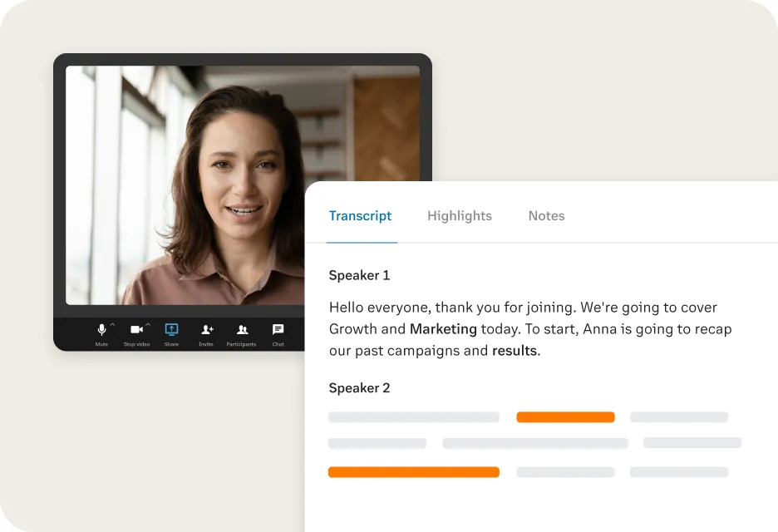This screenshot has width=778, height=532.
Task: Click the Share screen icon
Action: tap(171, 329)
